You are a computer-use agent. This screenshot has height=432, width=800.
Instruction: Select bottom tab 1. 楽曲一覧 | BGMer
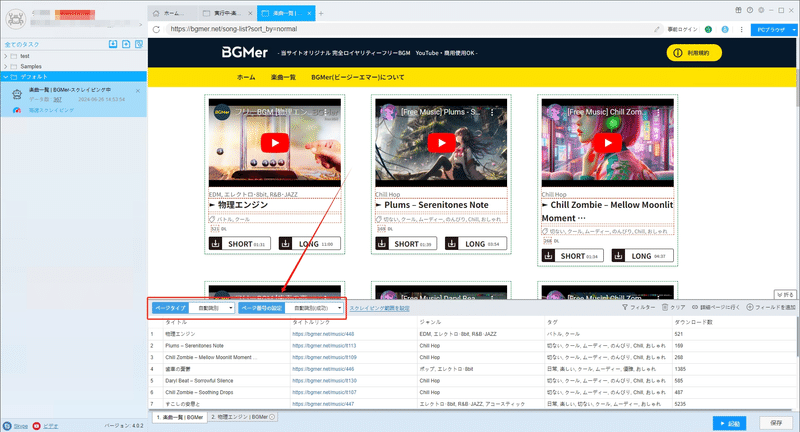[180, 417]
